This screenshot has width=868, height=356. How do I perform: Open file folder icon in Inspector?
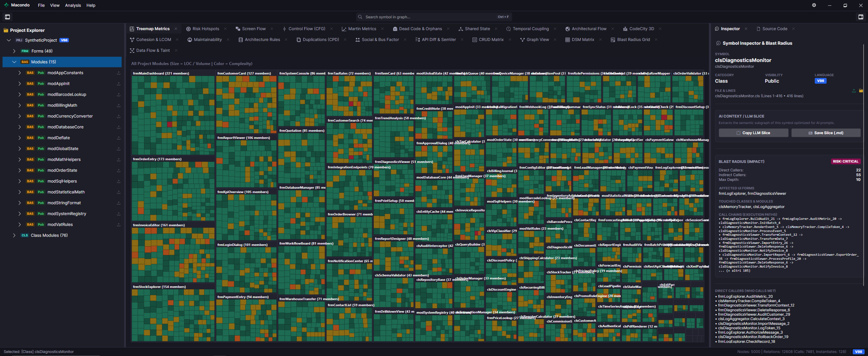(x=861, y=91)
